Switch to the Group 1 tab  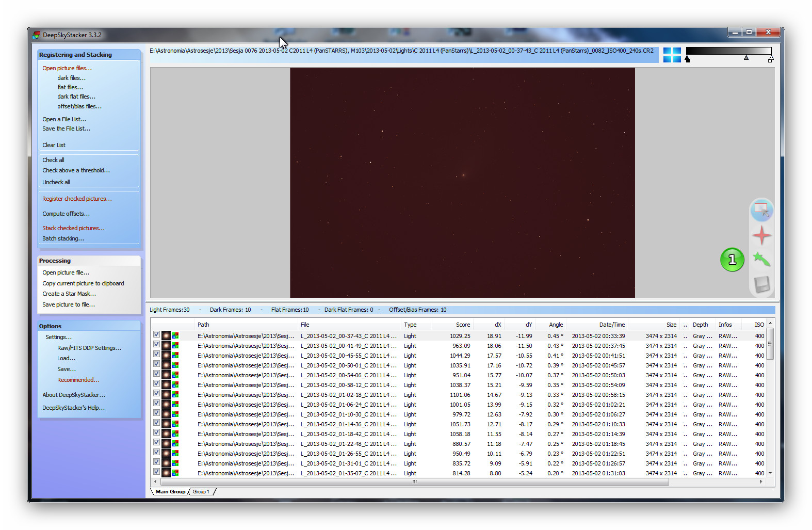click(x=201, y=491)
